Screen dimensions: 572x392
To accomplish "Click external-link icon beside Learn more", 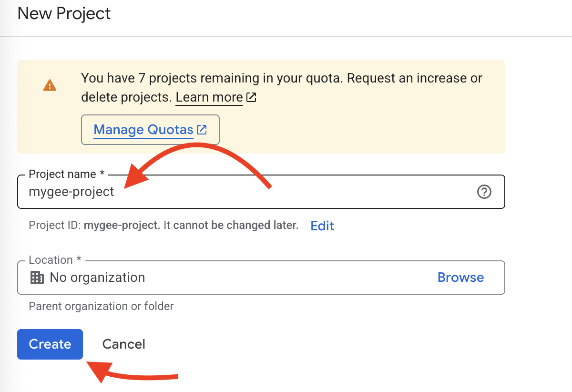I will (x=251, y=97).
